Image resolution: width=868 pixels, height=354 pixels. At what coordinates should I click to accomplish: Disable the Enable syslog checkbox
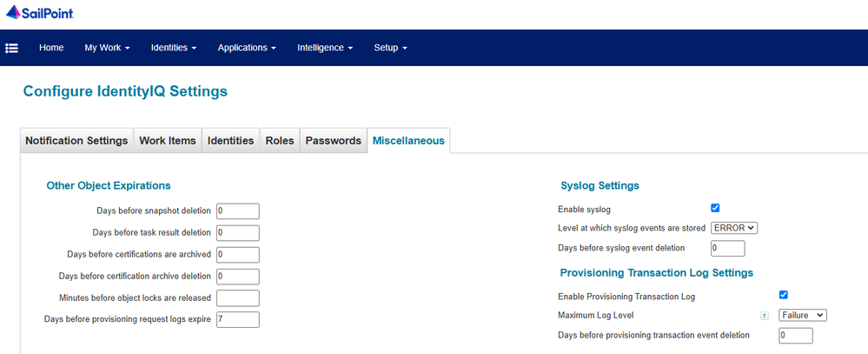715,208
